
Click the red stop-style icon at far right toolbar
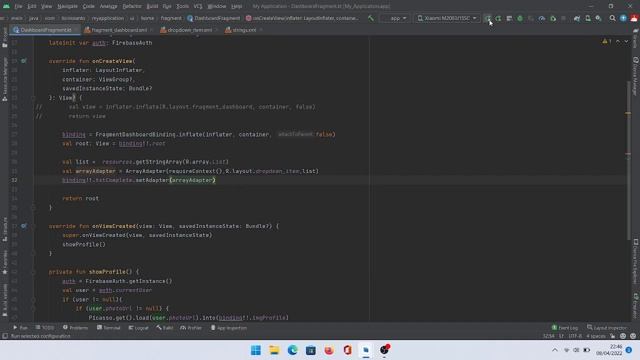click(x=634, y=18)
